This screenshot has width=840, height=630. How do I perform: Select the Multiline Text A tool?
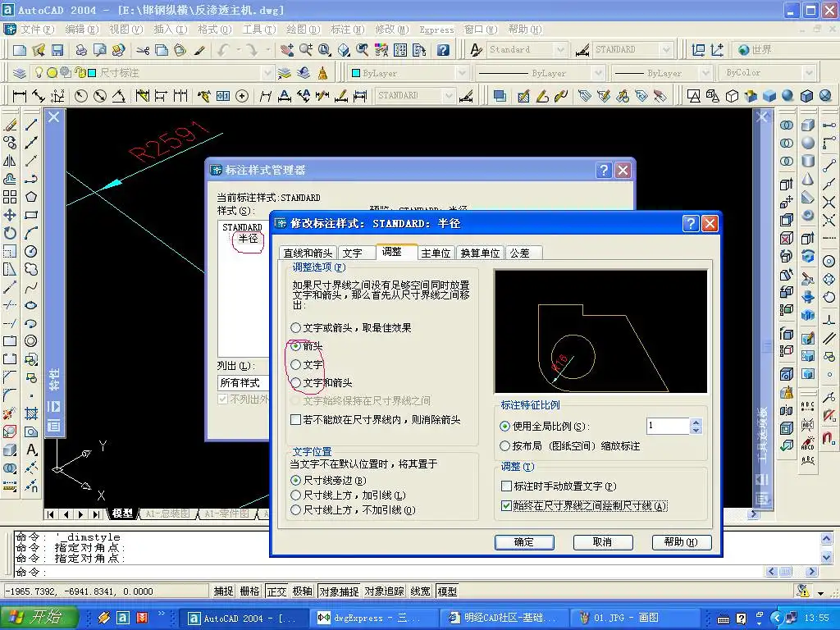tap(31, 450)
